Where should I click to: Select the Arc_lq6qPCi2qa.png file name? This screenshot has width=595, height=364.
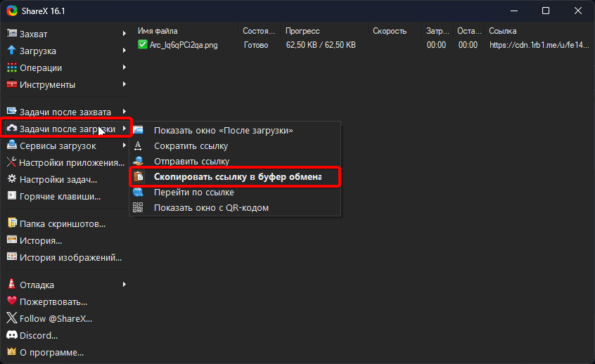click(184, 45)
